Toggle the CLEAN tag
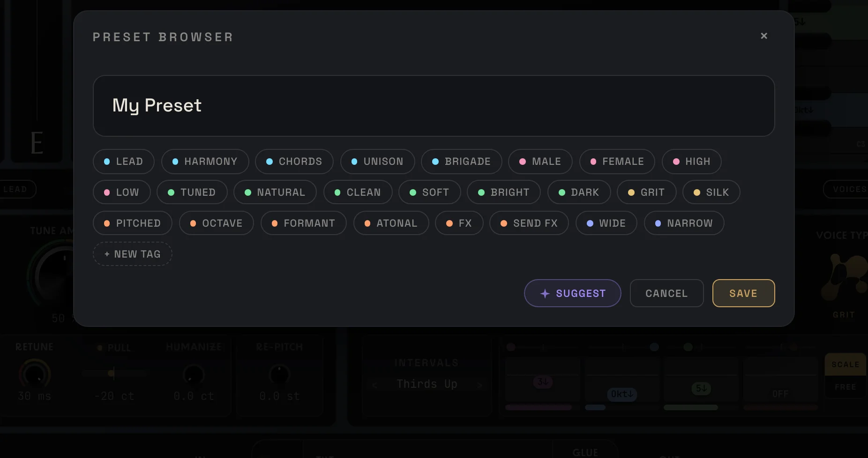The height and width of the screenshot is (458, 868). click(358, 192)
